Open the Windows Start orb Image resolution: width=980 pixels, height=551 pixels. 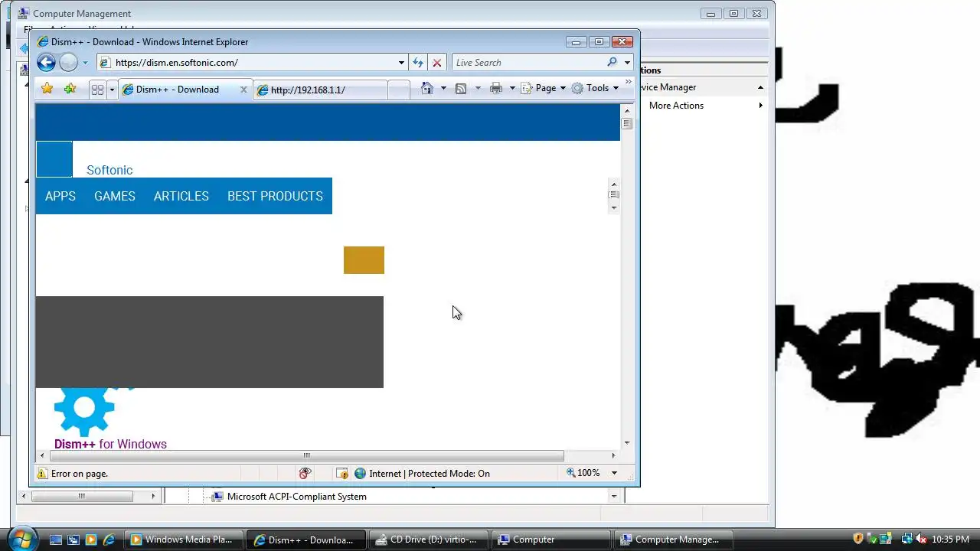coord(21,538)
